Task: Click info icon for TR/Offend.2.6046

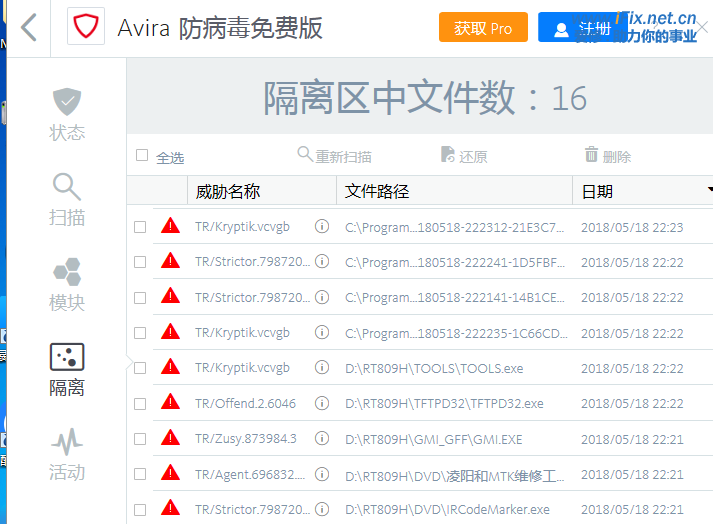Action: point(322,403)
